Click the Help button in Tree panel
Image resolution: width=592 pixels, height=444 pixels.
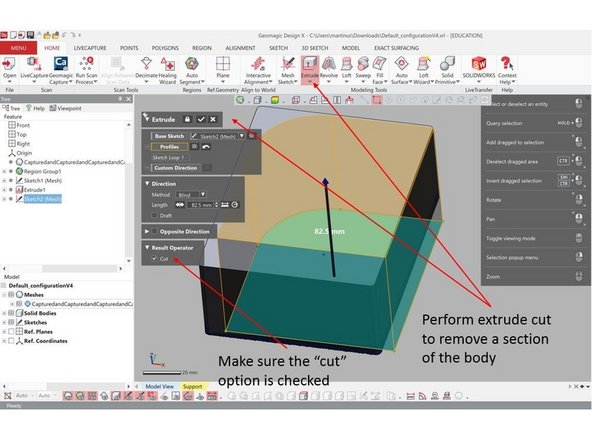[35, 108]
